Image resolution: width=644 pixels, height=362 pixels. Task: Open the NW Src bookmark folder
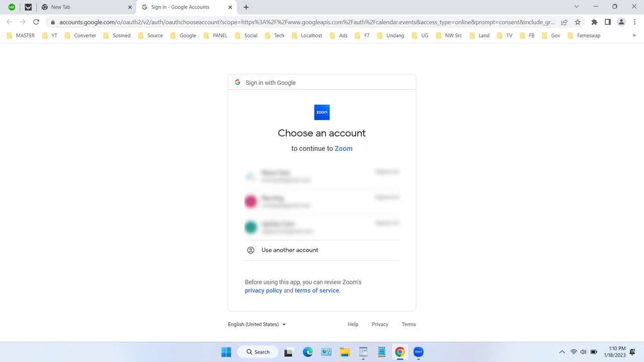pyautogui.click(x=449, y=36)
